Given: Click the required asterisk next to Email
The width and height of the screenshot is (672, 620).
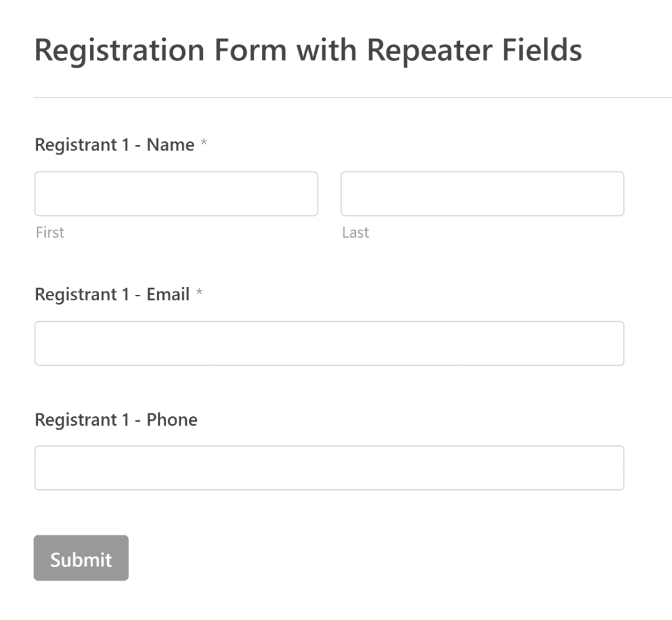Looking at the screenshot, I should (x=200, y=293).
